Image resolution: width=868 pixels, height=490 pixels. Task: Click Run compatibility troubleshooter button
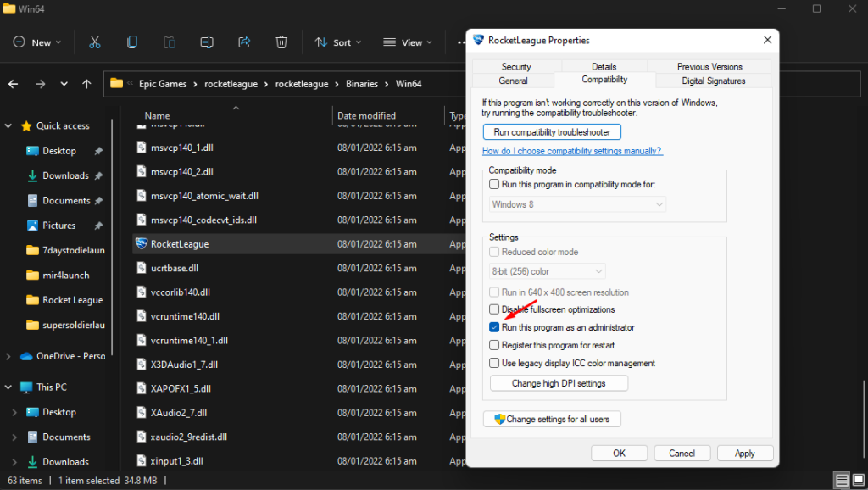point(552,131)
